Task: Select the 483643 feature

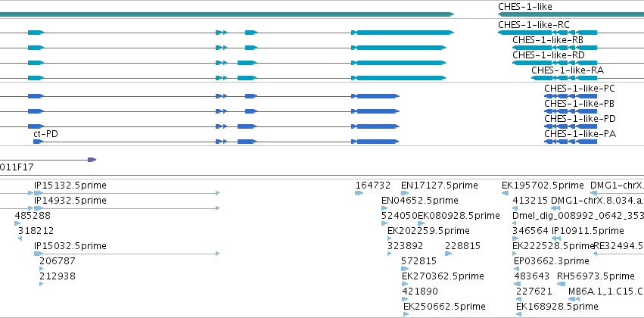Action: point(531,276)
